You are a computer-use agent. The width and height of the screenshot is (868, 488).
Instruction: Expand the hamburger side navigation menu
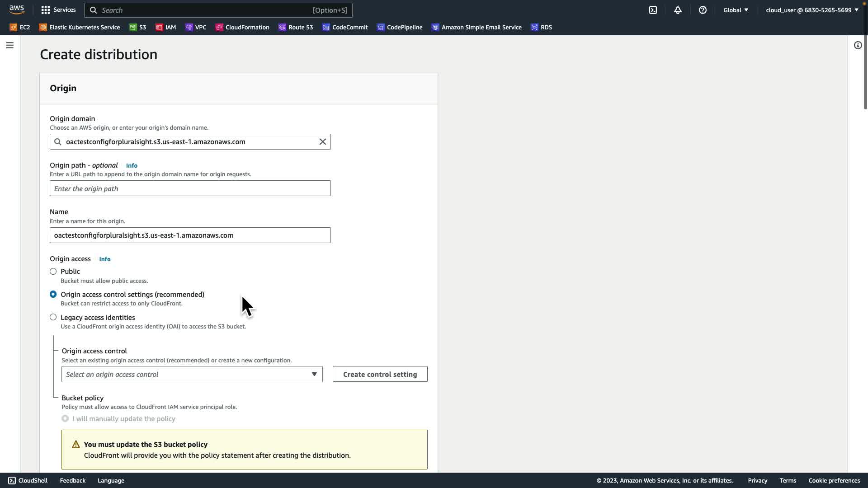point(9,45)
